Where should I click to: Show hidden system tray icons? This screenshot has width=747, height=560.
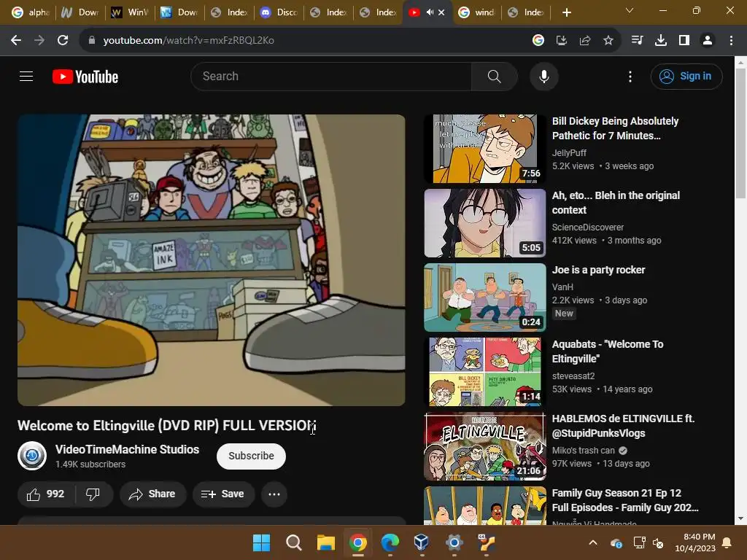tap(593, 542)
